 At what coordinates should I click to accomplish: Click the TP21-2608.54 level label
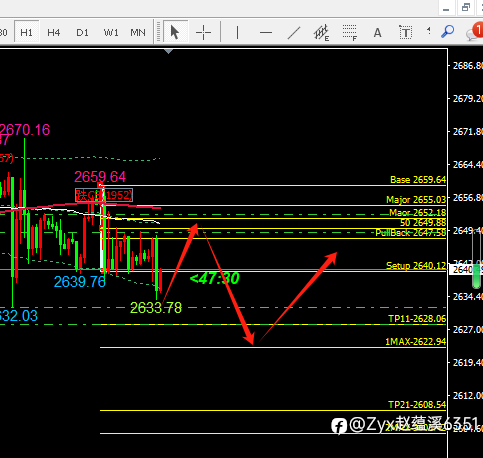pyautogui.click(x=417, y=405)
